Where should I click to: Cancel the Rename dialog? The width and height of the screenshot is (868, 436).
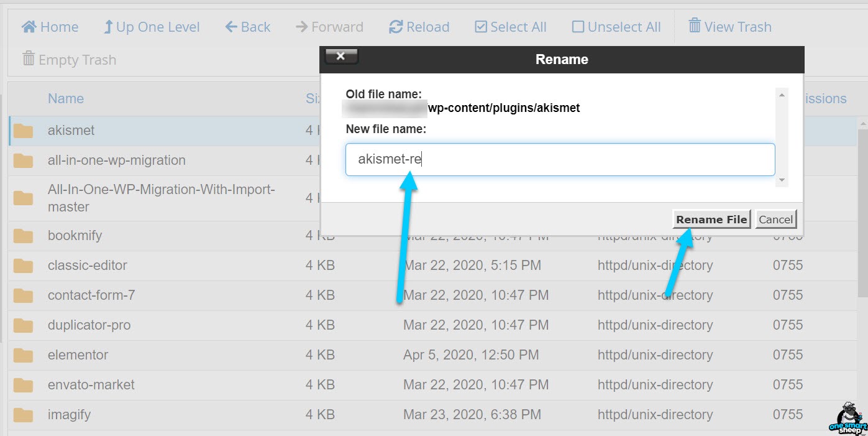pyautogui.click(x=775, y=219)
